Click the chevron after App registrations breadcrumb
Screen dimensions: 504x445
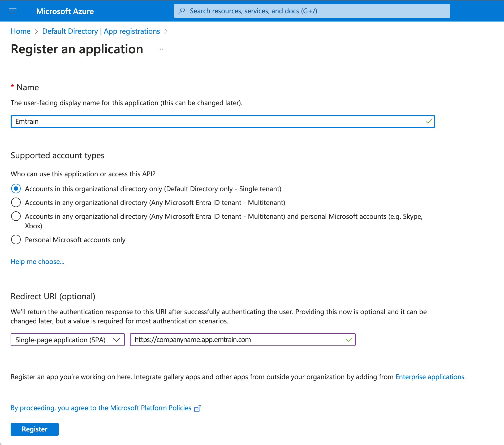pyautogui.click(x=166, y=31)
